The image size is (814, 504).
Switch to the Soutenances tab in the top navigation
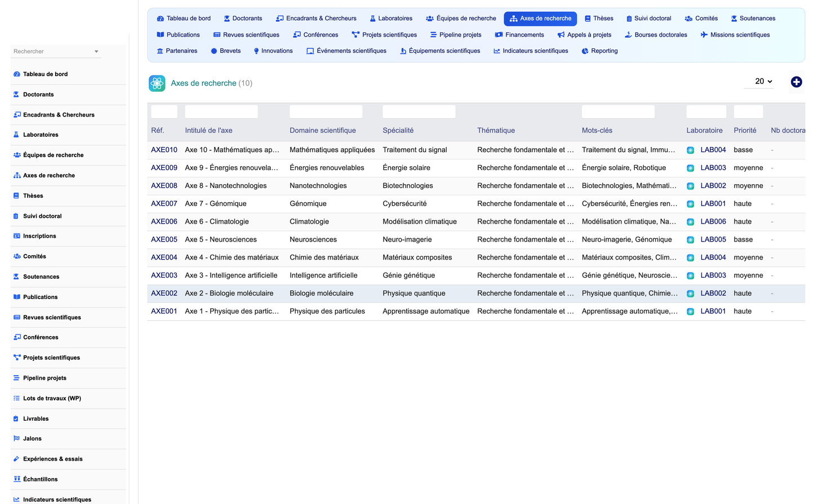tap(753, 19)
